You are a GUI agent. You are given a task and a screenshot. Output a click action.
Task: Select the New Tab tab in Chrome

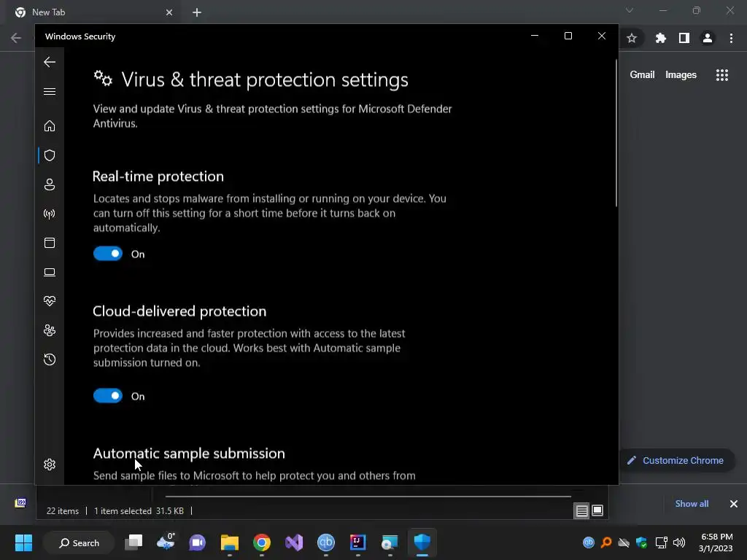(93, 12)
